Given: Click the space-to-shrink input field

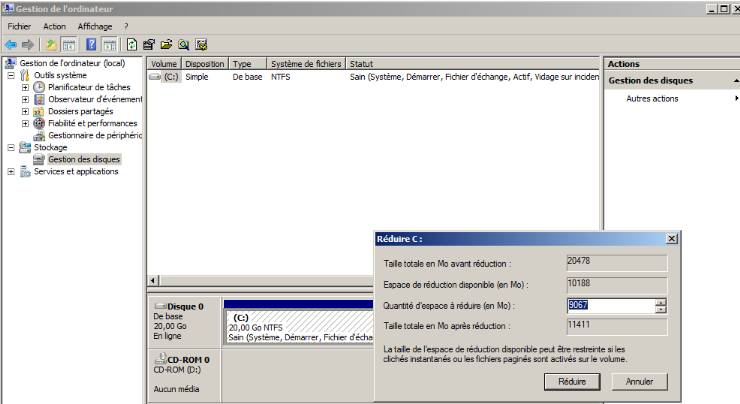Looking at the screenshot, I should pyautogui.click(x=609, y=306).
